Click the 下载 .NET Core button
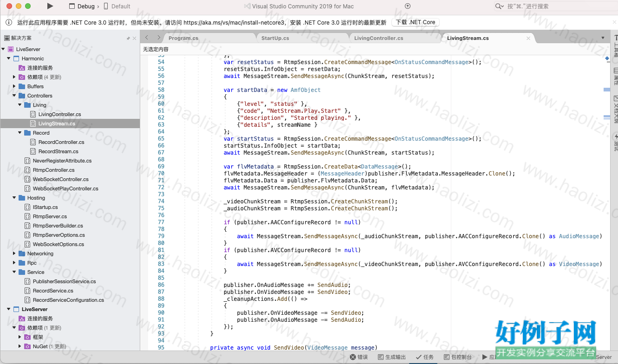Image resolution: width=618 pixels, height=364 pixels. pos(416,22)
